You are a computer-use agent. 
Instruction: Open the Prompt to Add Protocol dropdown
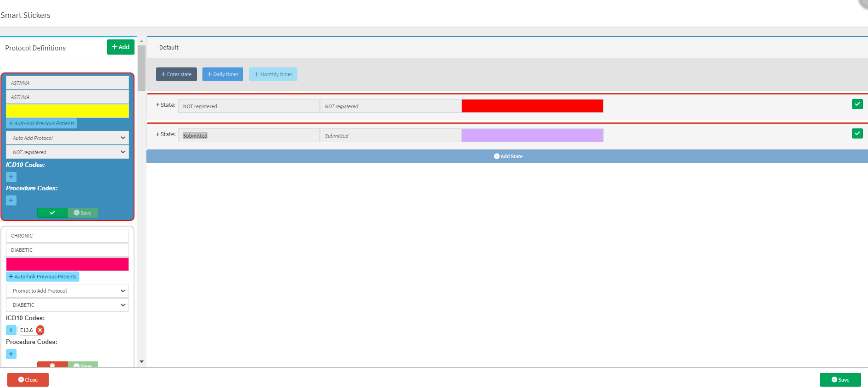point(67,291)
